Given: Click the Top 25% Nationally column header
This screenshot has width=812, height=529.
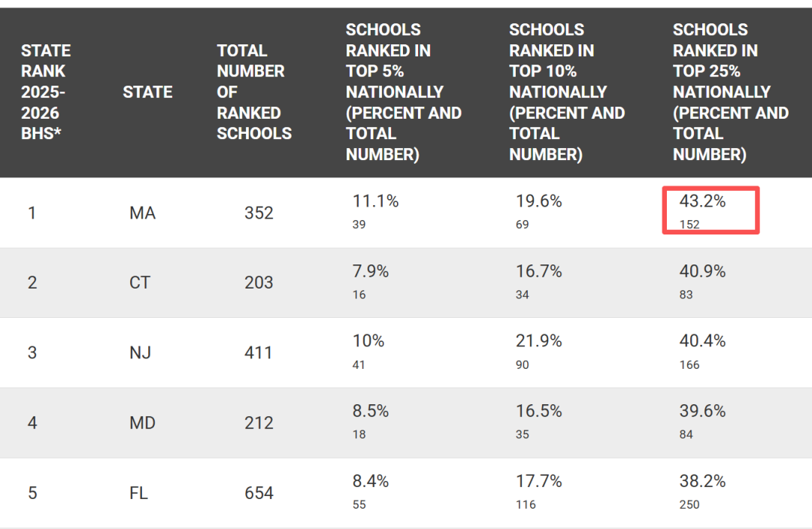Looking at the screenshot, I should tap(731, 92).
